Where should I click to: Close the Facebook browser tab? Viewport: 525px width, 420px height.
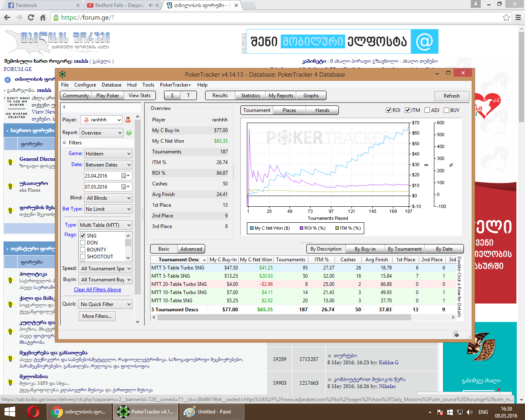78,5
